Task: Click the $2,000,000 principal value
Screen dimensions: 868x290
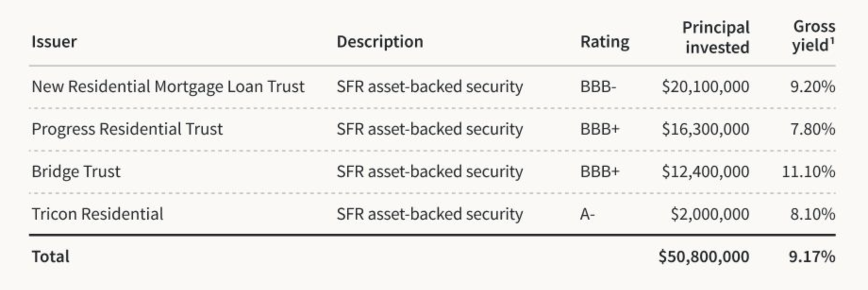Action: (x=709, y=214)
